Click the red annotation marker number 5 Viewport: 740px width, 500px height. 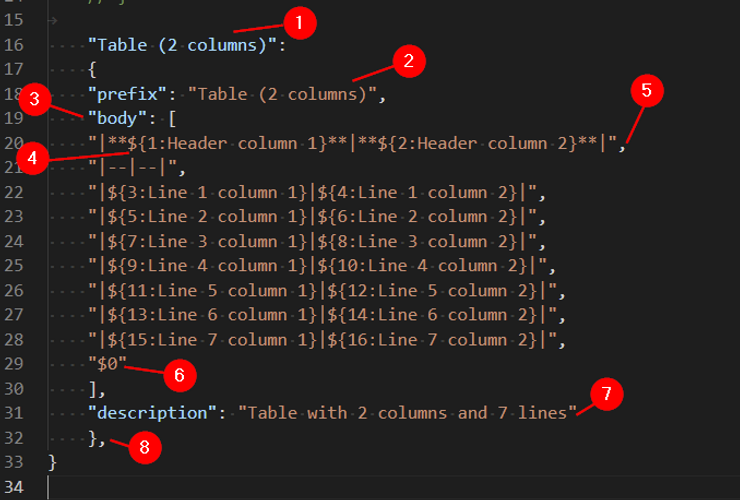(x=646, y=91)
